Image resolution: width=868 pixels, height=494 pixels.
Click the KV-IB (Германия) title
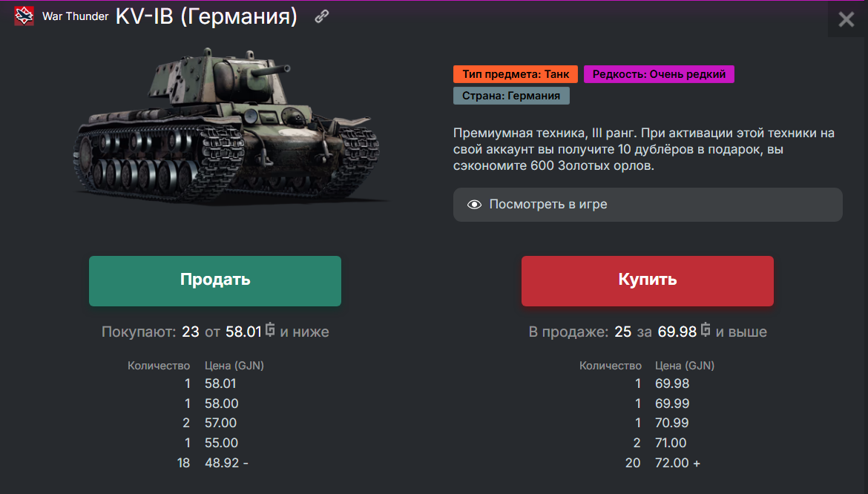coord(206,16)
